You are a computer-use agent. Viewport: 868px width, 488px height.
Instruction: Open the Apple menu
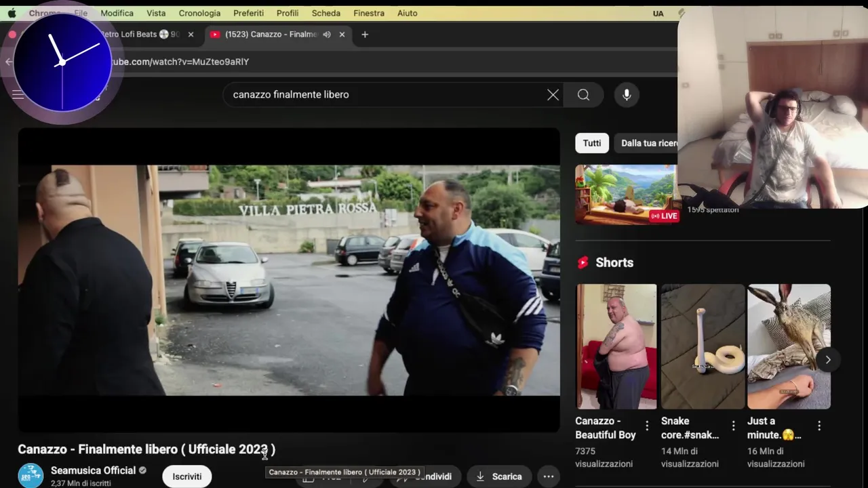(x=12, y=13)
